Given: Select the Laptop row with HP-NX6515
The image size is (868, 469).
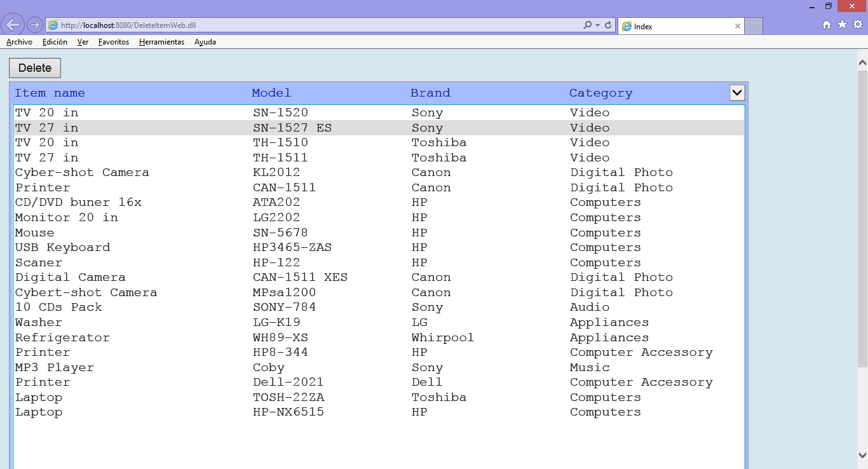Looking at the screenshot, I should pos(379,412).
